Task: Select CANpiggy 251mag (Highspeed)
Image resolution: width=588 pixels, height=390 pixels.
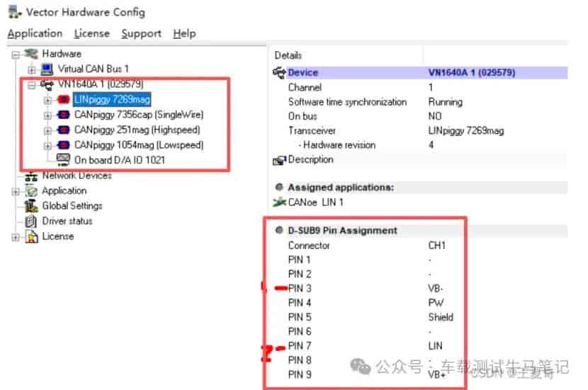Action: coord(137,130)
